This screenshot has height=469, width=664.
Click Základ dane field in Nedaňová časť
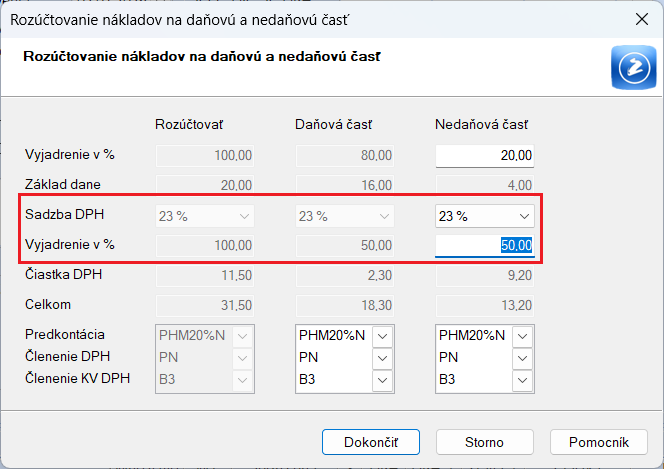point(485,184)
